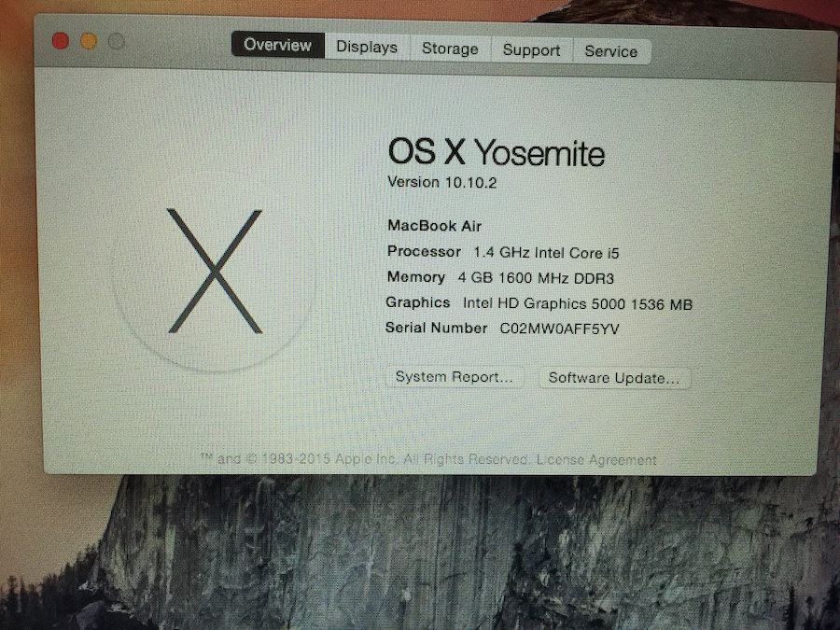Click the Graphics label
Viewport: 840px width, 630px height.
pos(417,302)
